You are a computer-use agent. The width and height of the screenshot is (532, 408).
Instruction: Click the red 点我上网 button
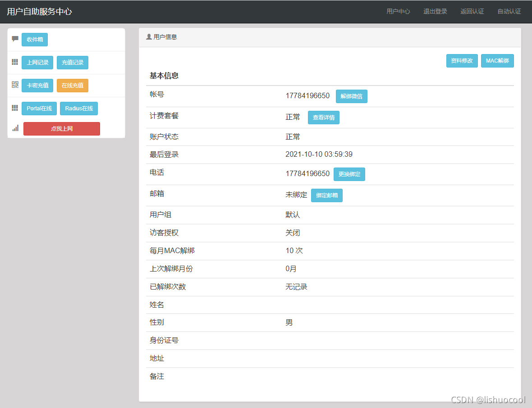pos(62,129)
